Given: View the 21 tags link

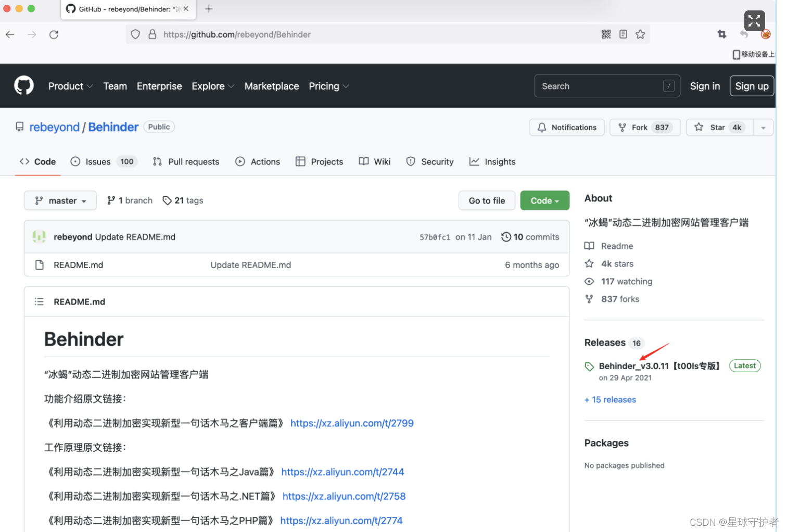Looking at the screenshot, I should [183, 200].
